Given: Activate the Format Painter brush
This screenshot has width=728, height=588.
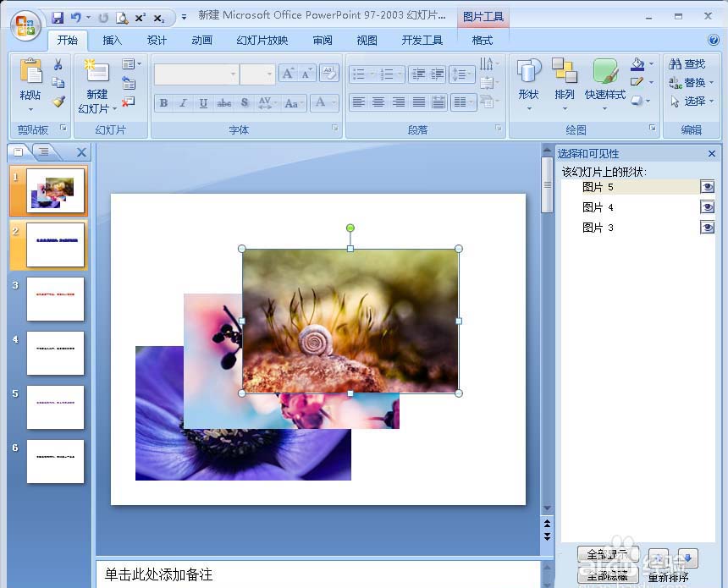Looking at the screenshot, I should [58, 102].
